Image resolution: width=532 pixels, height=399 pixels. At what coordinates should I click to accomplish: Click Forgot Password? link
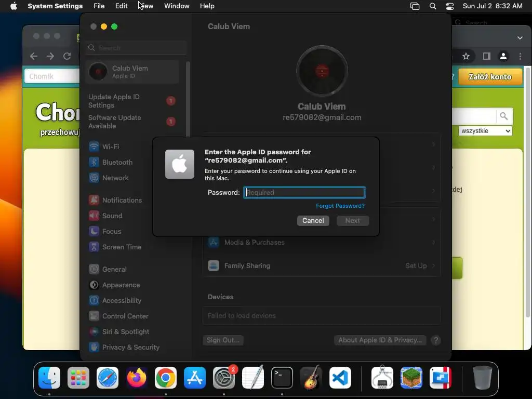point(340,206)
